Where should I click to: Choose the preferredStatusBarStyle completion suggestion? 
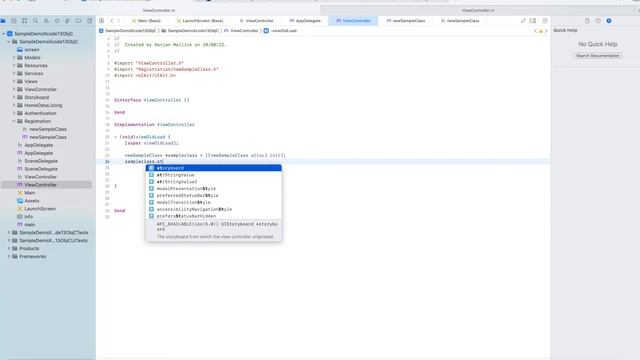click(x=213, y=196)
